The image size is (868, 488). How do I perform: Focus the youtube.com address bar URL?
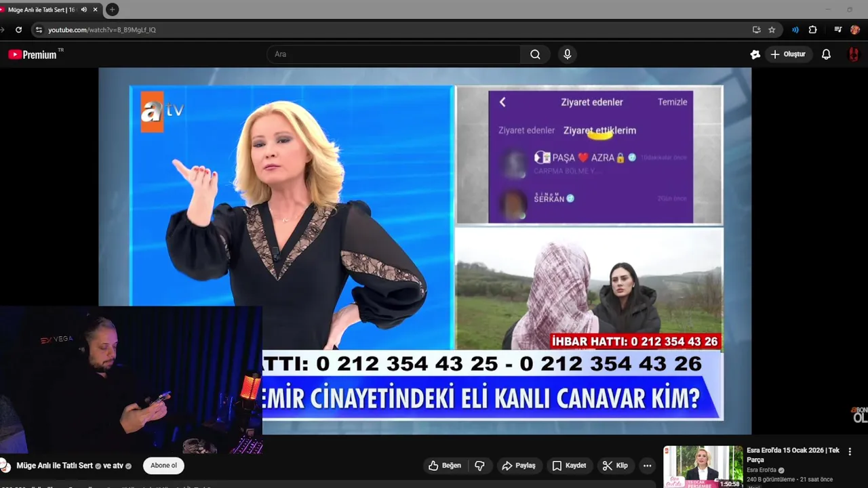click(102, 30)
